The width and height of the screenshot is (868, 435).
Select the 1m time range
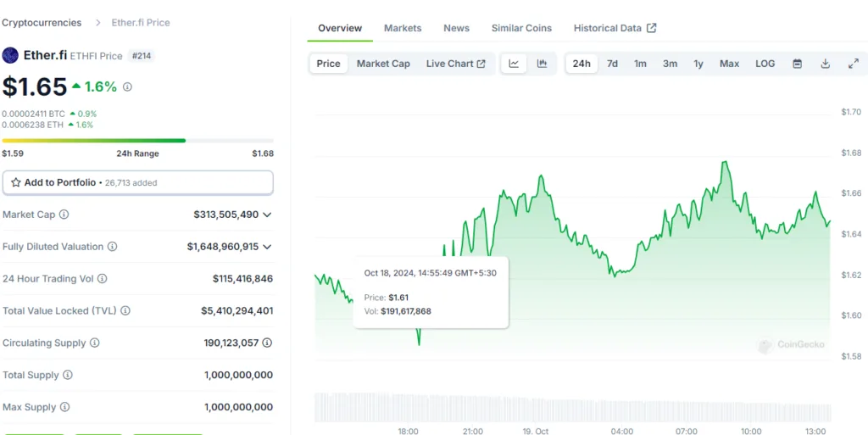(640, 64)
